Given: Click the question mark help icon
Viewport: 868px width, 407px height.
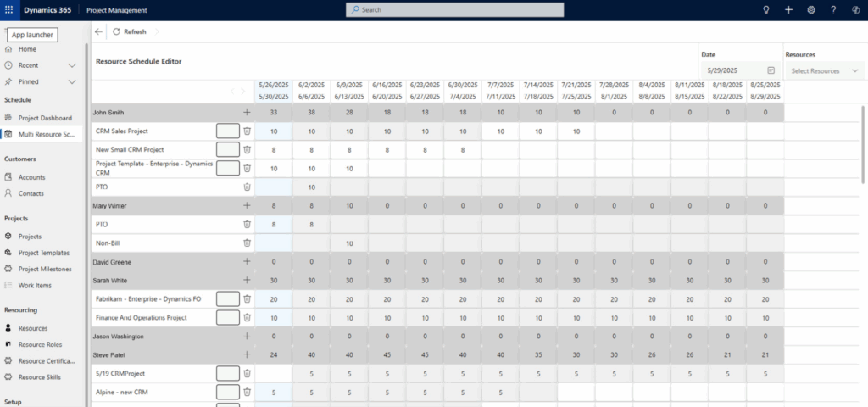Looking at the screenshot, I should pyautogui.click(x=833, y=9).
